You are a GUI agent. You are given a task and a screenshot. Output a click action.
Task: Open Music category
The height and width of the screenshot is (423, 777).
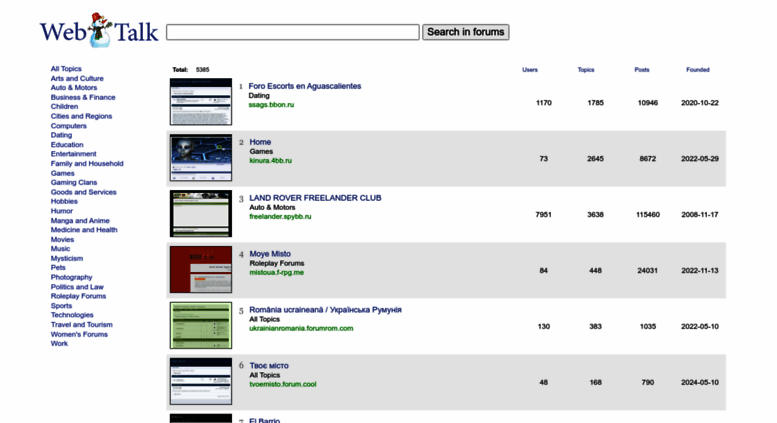tap(60, 249)
